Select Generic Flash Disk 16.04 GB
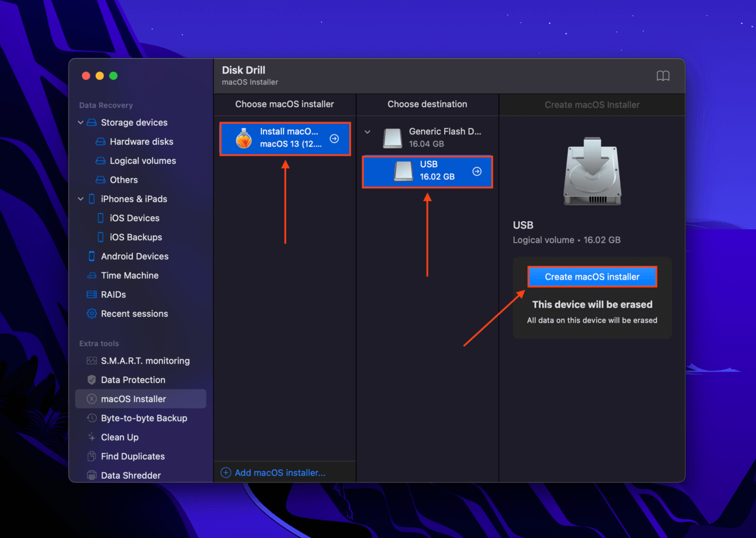This screenshot has width=756, height=538. 427,139
